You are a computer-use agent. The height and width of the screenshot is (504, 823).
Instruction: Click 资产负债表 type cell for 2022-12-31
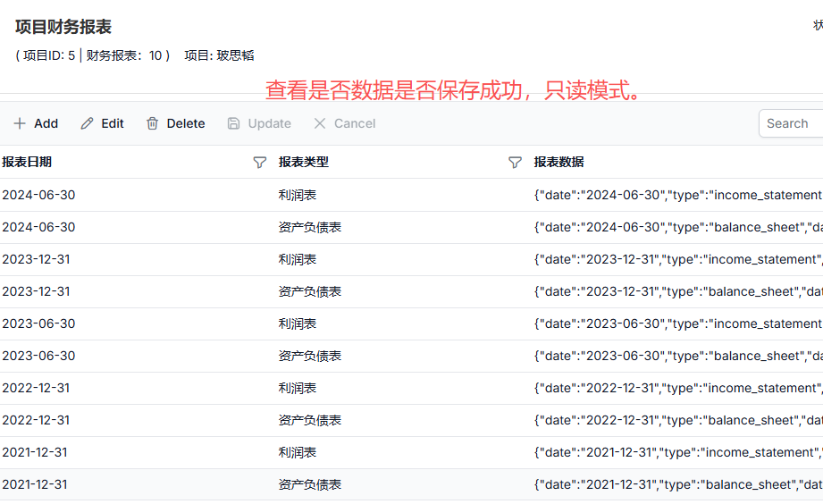[310, 420]
